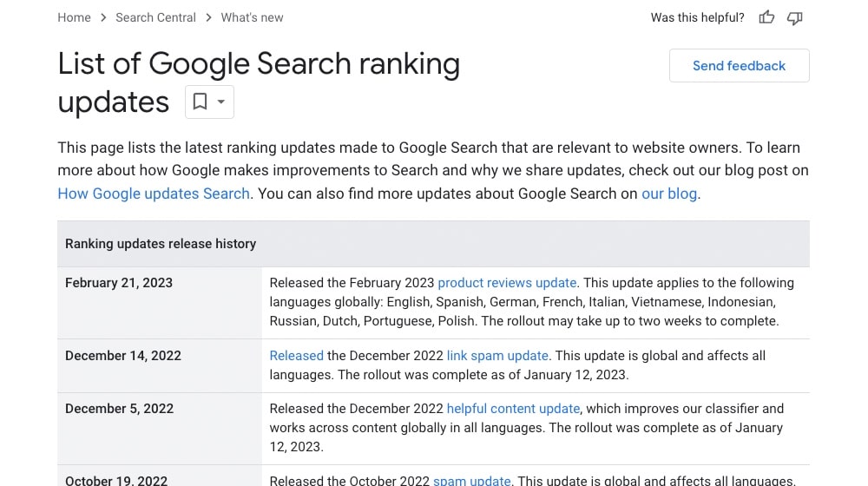The width and height of the screenshot is (868, 486).
Task: Click the thumbs up helpful icon
Action: (x=766, y=17)
